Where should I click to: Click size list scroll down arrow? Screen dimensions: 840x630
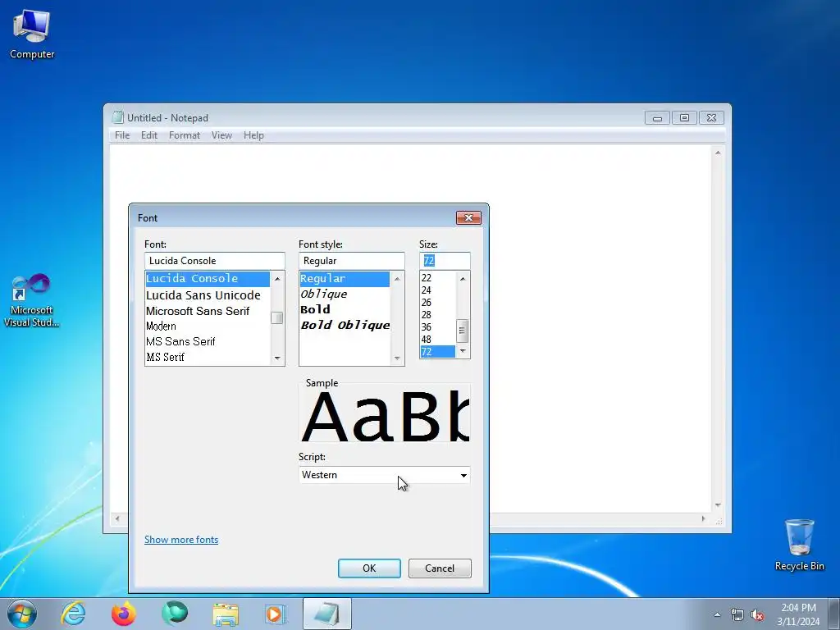click(x=463, y=351)
